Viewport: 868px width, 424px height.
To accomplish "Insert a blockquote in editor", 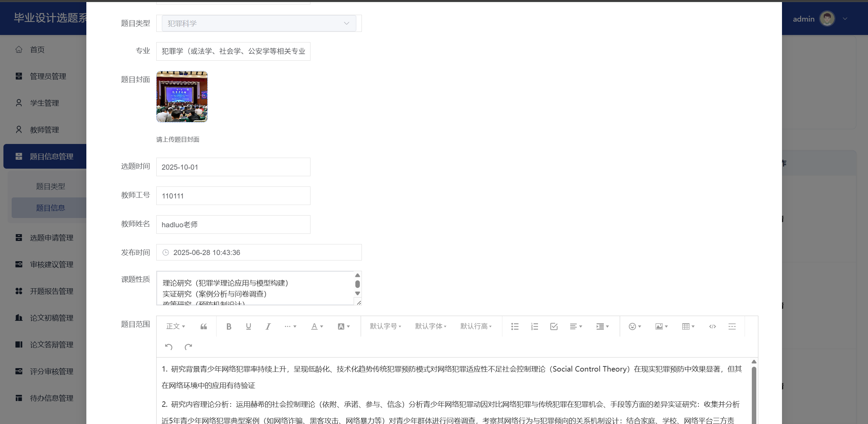I will tap(204, 326).
